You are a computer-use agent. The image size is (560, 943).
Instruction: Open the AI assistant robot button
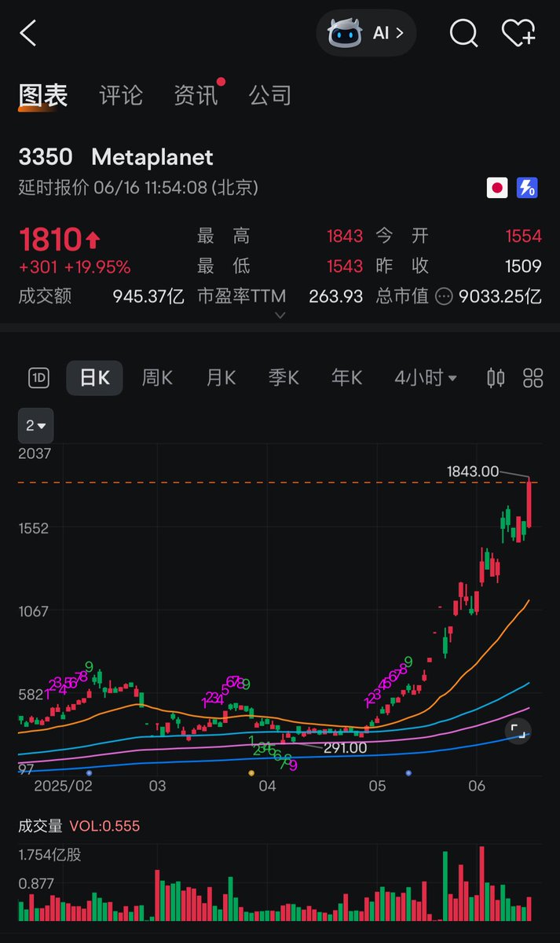(366, 33)
